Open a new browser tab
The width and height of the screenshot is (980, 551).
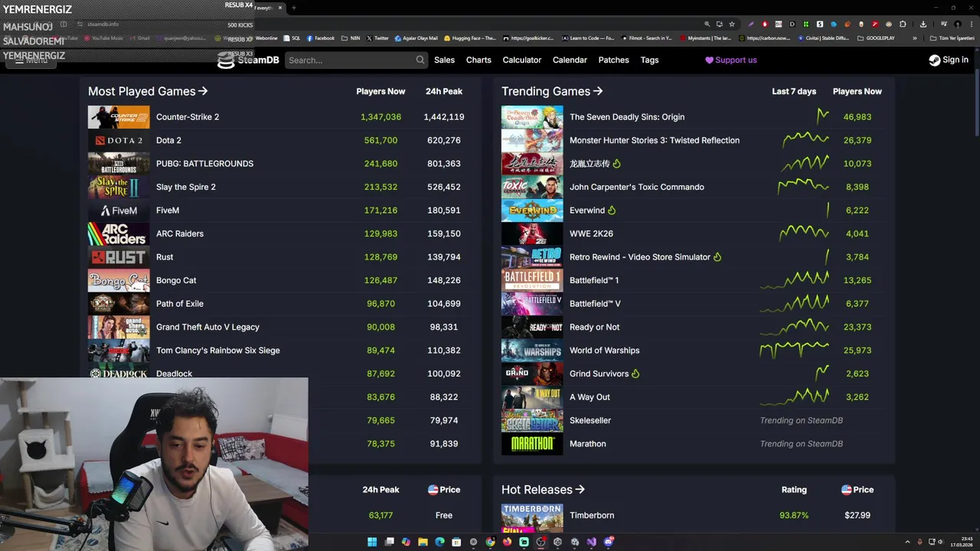point(294,8)
